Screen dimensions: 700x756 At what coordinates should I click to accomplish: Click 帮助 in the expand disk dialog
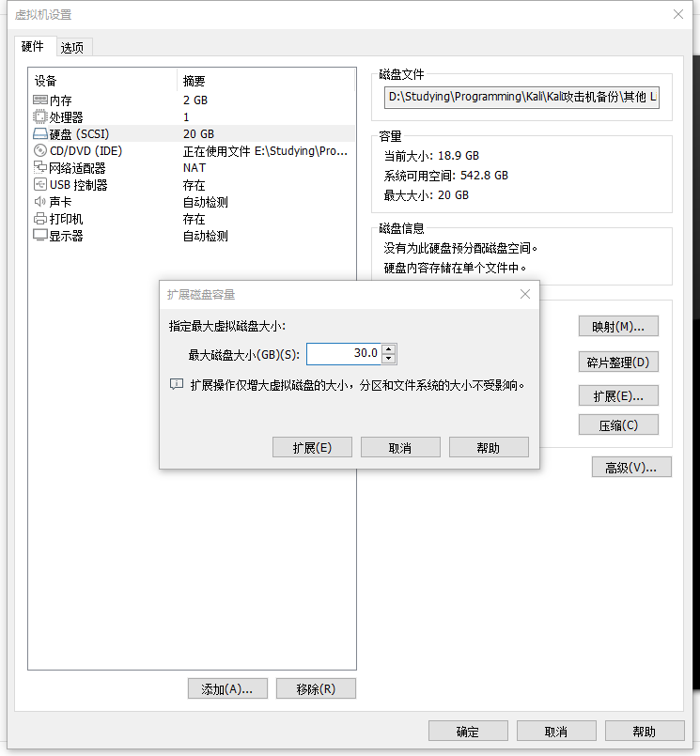point(489,447)
